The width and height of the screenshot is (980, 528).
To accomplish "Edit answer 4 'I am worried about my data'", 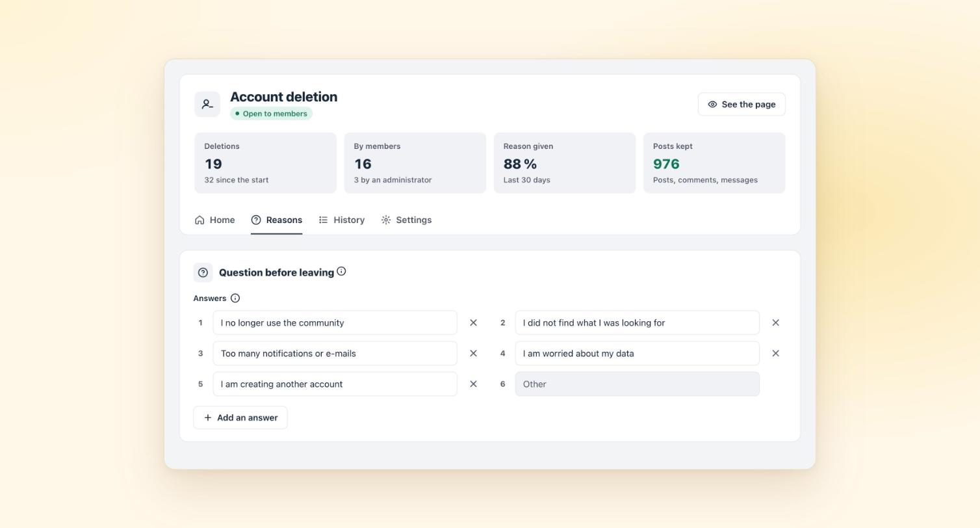I will pyautogui.click(x=638, y=354).
